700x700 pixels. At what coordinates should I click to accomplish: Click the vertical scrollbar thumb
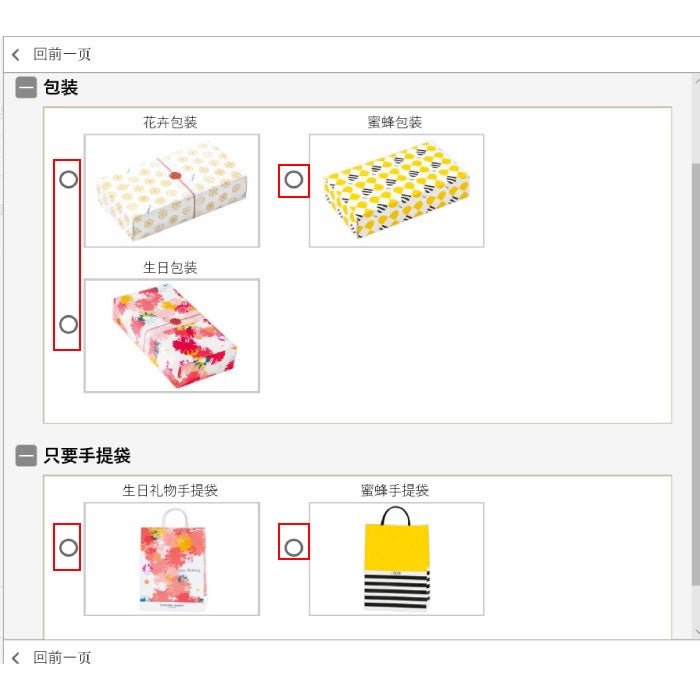pyautogui.click(x=696, y=374)
